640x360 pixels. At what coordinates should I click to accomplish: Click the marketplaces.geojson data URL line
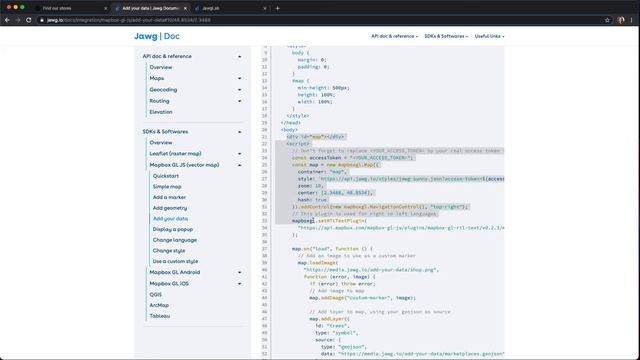pyautogui.click(x=413, y=354)
